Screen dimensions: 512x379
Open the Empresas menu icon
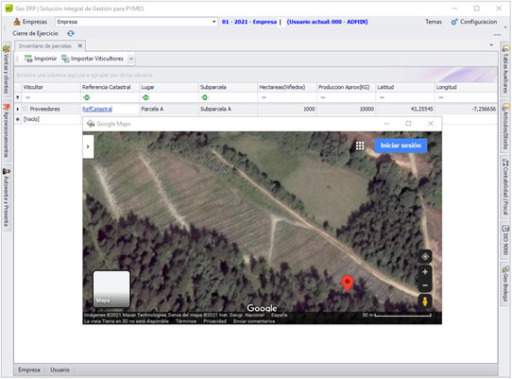(x=17, y=22)
